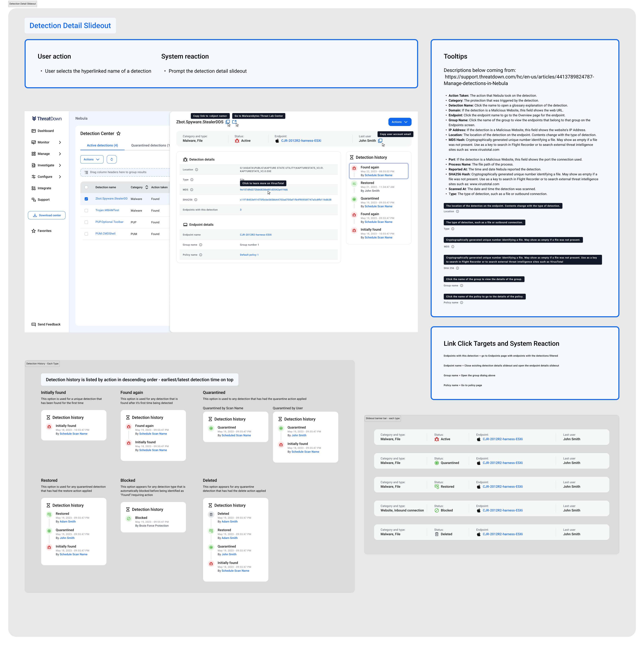Uncheck the Zbot.Spyware.StealerDD row checkbox

(86, 199)
